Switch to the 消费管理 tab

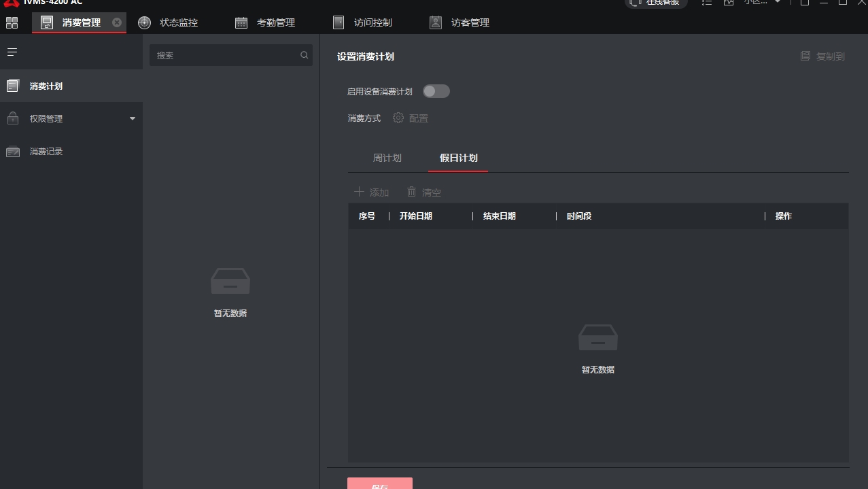[x=79, y=22]
